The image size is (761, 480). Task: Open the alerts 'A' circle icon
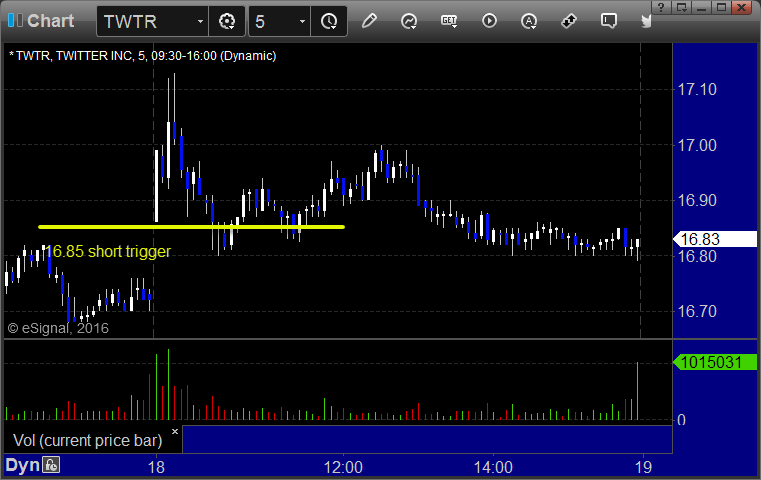(x=529, y=21)
